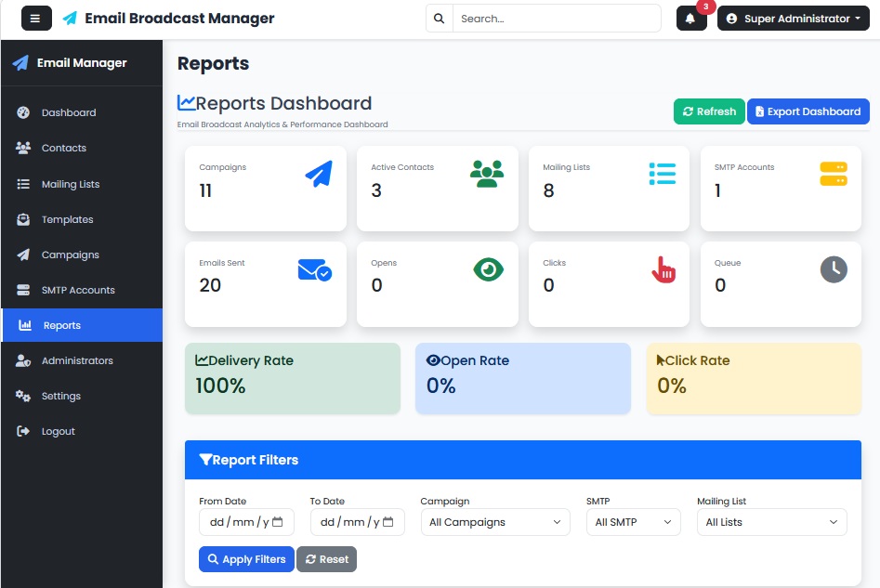Screen dimensions: 880x588
Task: Open the To Date calendar picker icon
Action: click(387, 522)
